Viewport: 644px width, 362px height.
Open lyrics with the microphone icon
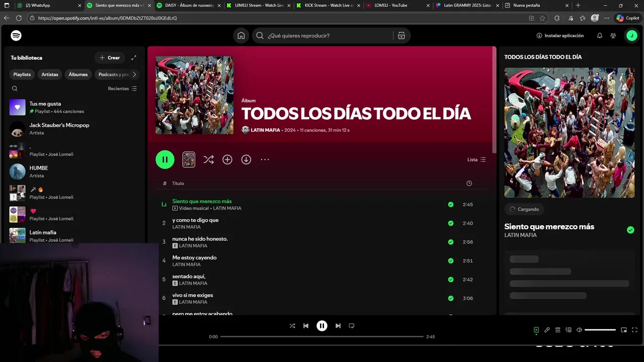[547, 330]
